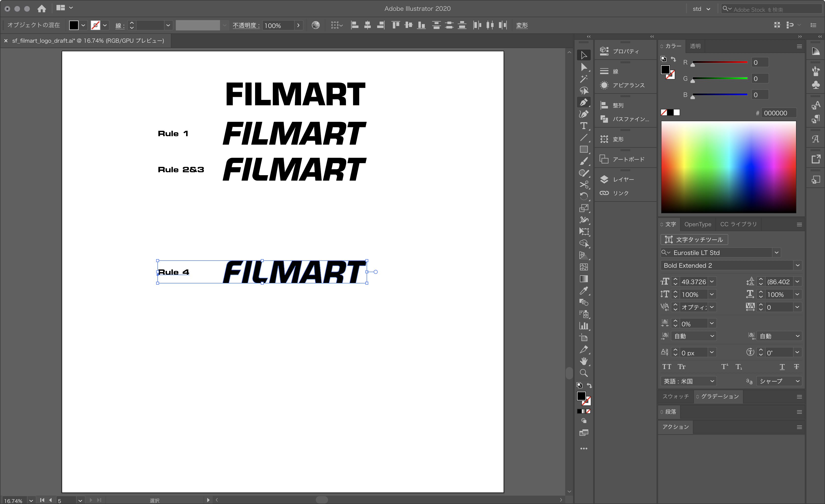
Task: Click the 変形 link in control bar
Action: pyautogui.click(x=522, y=26)
